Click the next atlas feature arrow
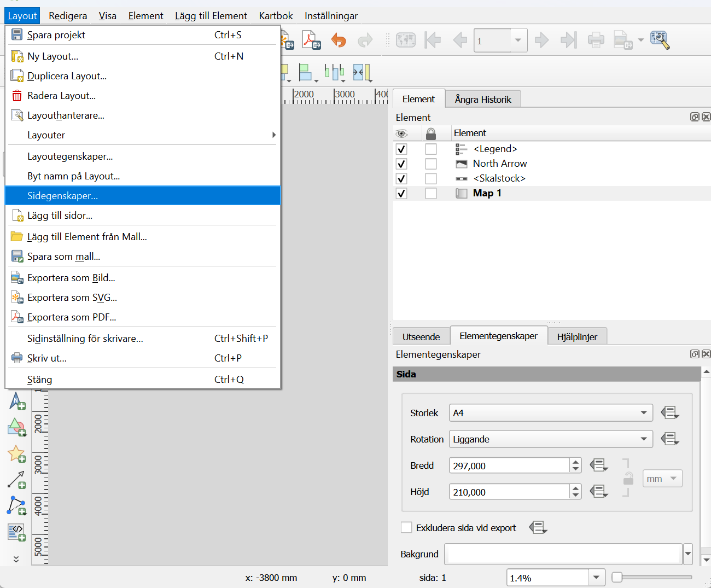This screenshot has width=711, height=588. point(541,40)
